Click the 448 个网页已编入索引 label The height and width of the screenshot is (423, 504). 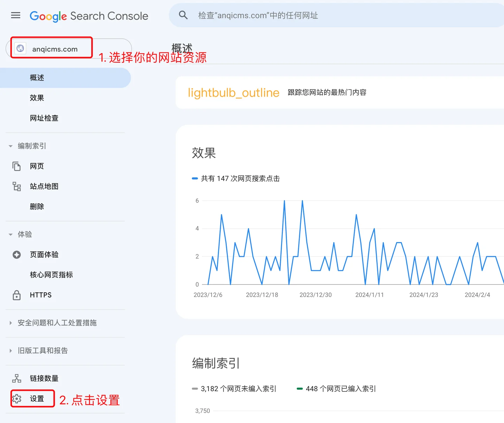341,389
